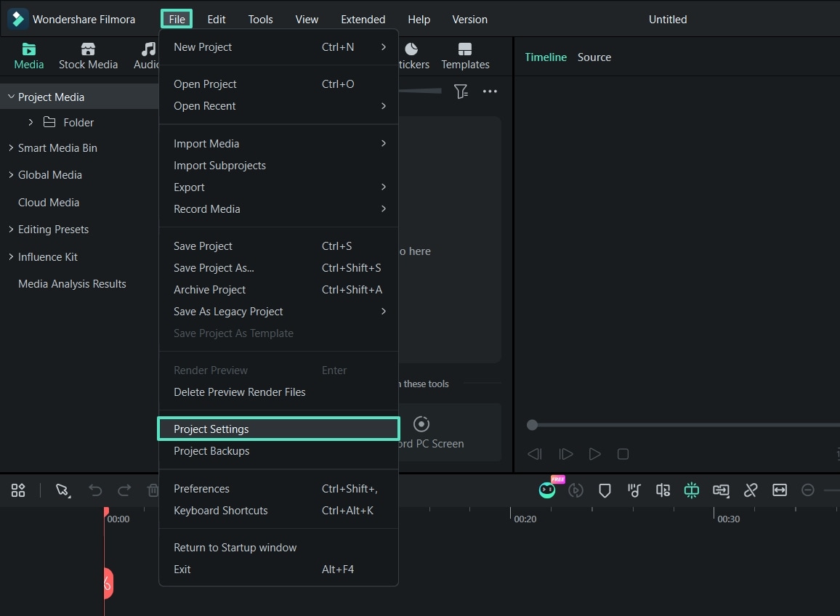840x616 pixels.
Task: Click the undo arrow
Action: pyautogui.click(x=95, y=490)
